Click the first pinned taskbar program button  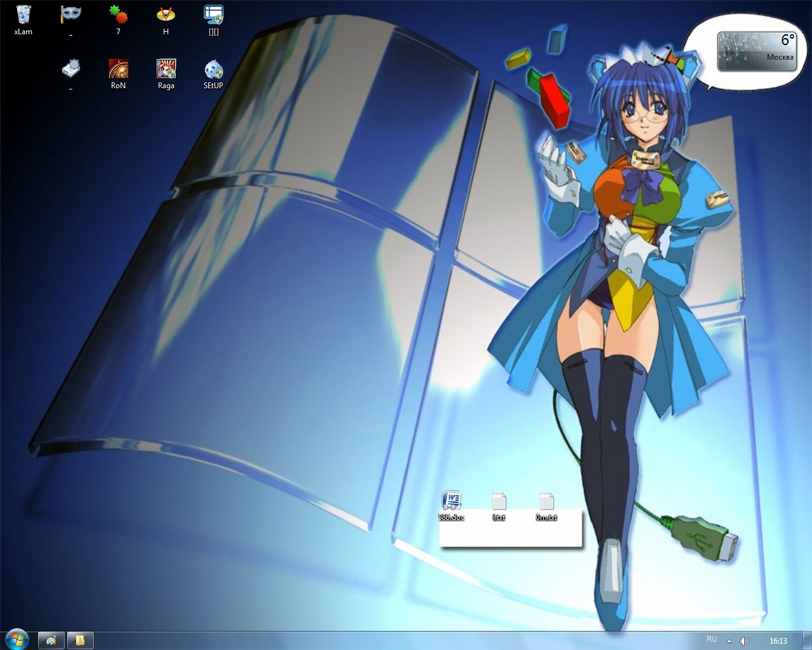51,640
